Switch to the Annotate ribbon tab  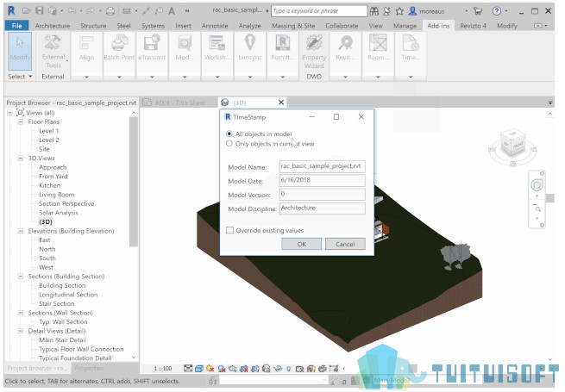point(215,26)
